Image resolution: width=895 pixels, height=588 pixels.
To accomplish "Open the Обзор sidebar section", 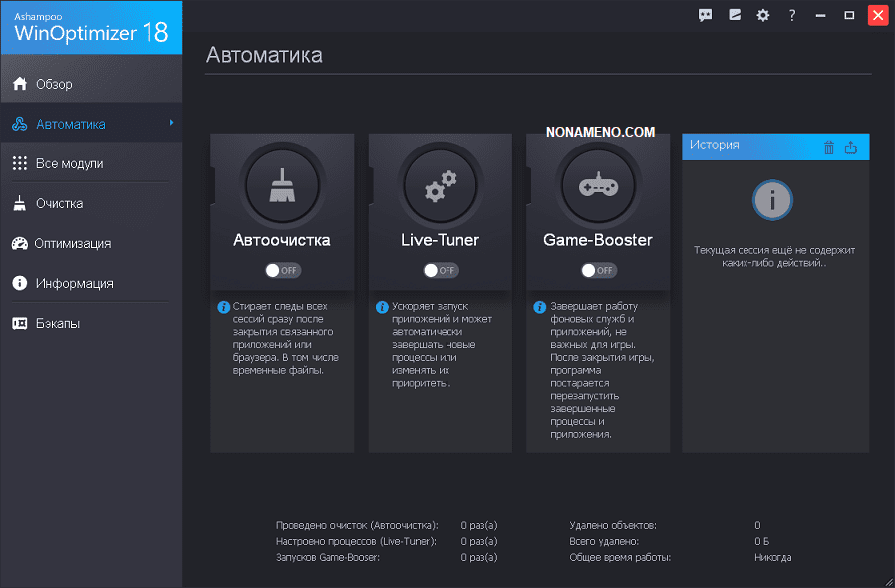I will point(55,84).
